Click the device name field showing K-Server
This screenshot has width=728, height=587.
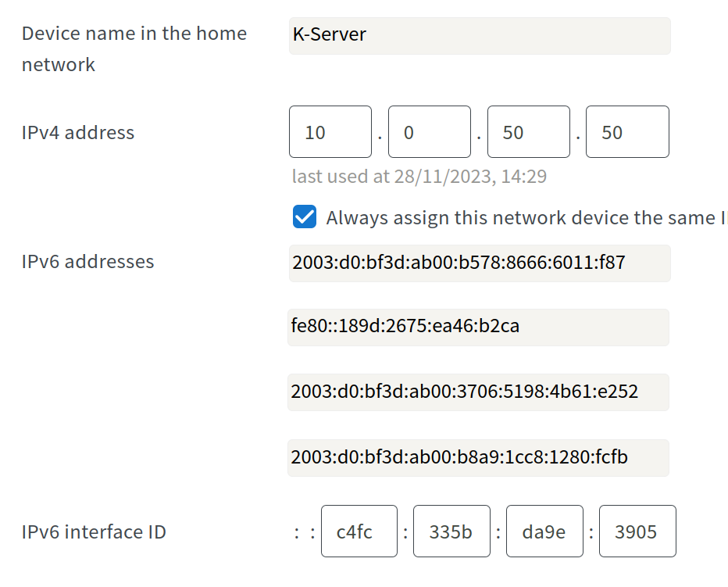[x=479, y=35]
